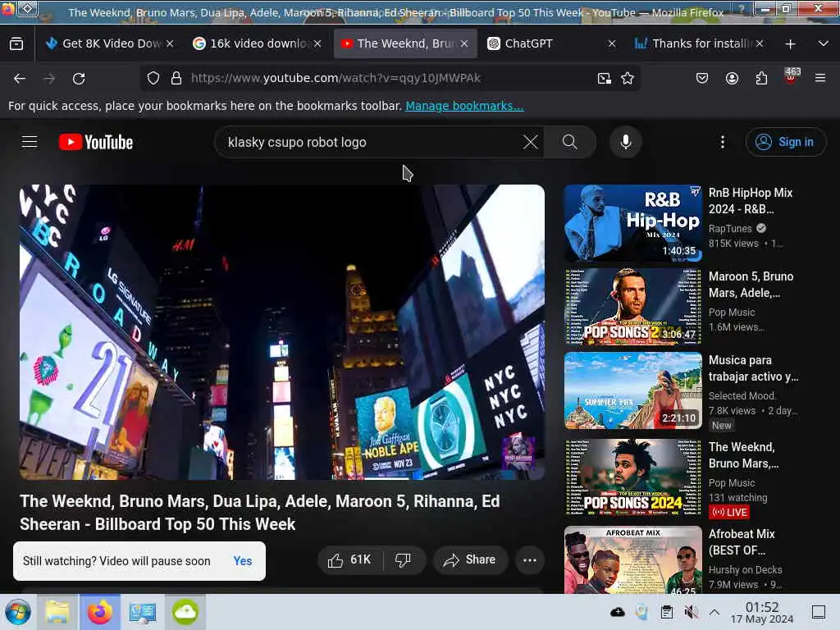Open the cloud tray icon

tap(618, 612)
